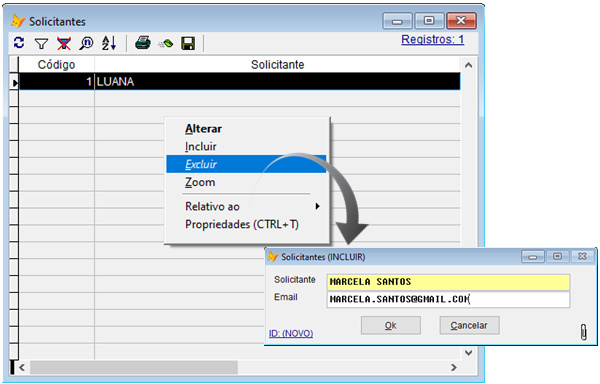The height and width of the screenshot is (384, 600).
Task: Click the Ok button
Action: [x=391, y=325]
